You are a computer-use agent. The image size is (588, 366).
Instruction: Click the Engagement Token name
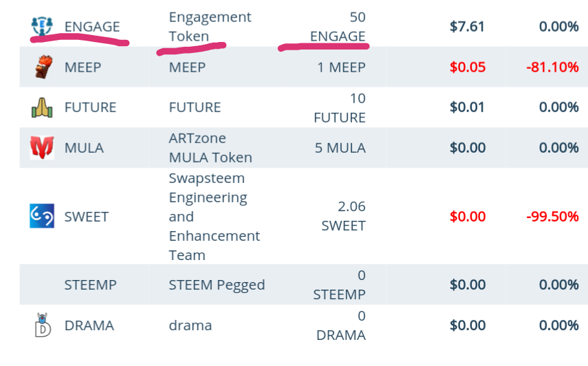click(210, 27)
